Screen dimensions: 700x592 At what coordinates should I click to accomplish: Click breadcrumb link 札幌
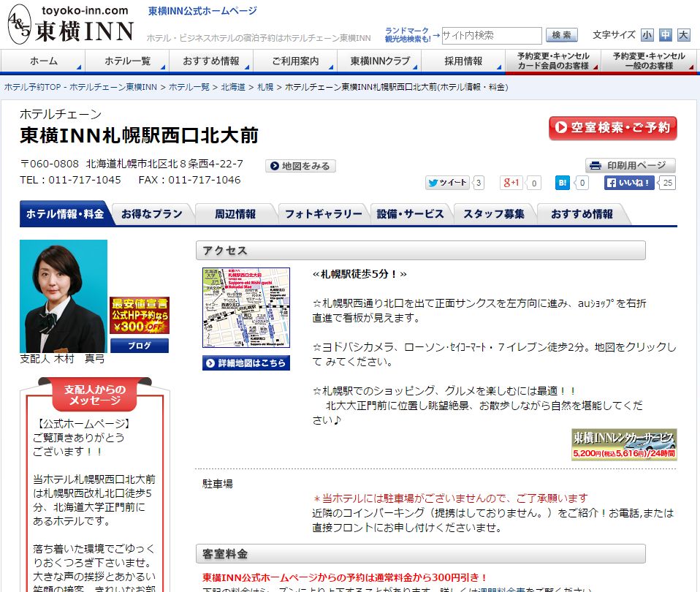pos(265,87)
